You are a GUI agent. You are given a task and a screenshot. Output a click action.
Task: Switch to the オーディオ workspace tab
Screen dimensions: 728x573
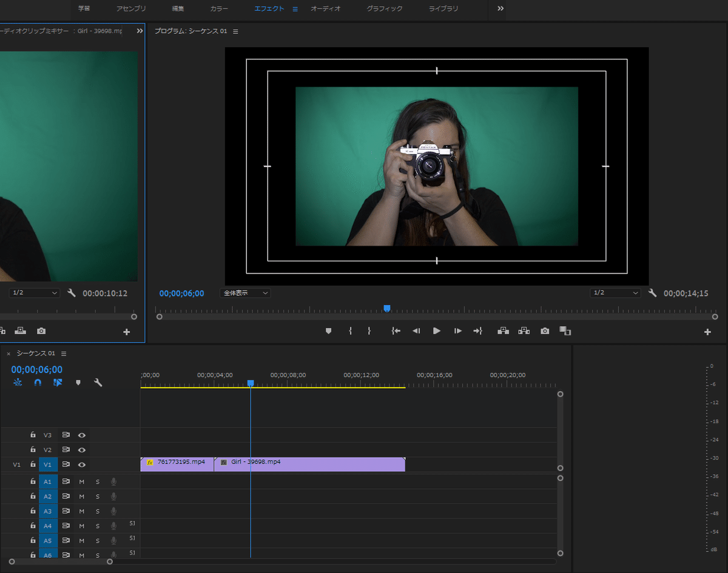coord(326,9)
